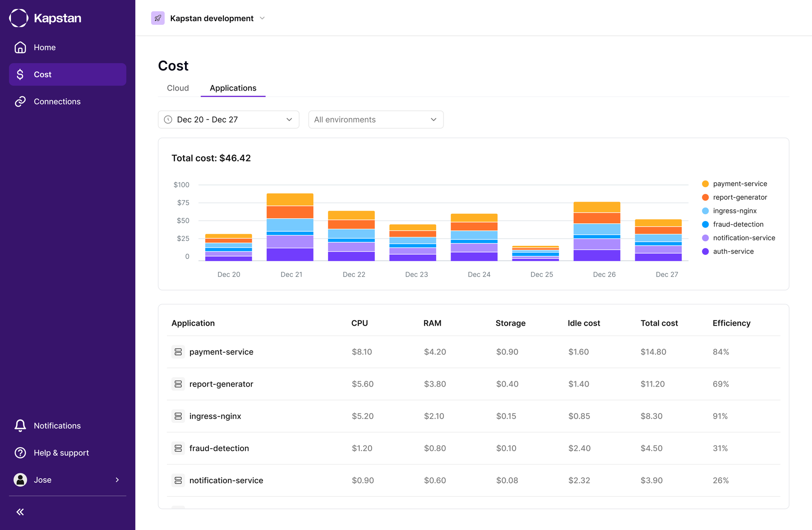The height and width of the screenshot is (530, 812).
Task: Click the Dec 23 stacked bar
Action: tap(413, 243)
